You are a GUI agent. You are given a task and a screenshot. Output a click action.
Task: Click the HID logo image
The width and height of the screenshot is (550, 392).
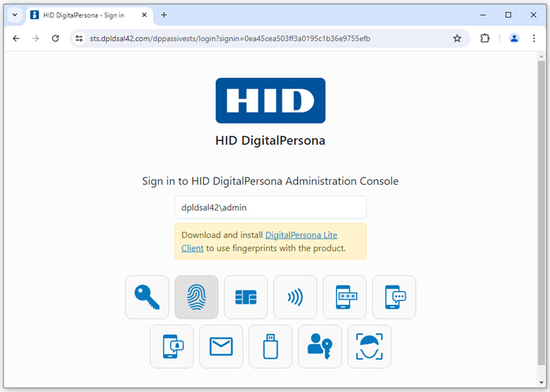pyautogui.click(x=270, y=101)
